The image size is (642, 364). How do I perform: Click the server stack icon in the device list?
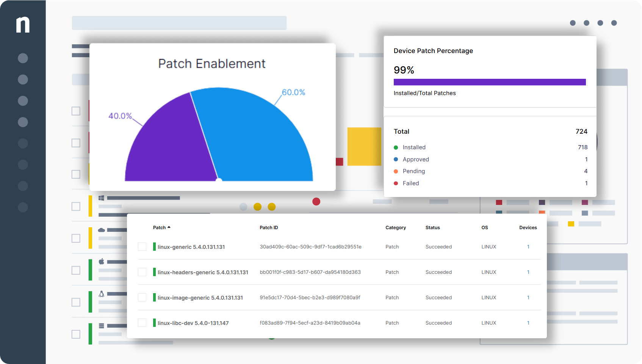[x=101, y=325]
